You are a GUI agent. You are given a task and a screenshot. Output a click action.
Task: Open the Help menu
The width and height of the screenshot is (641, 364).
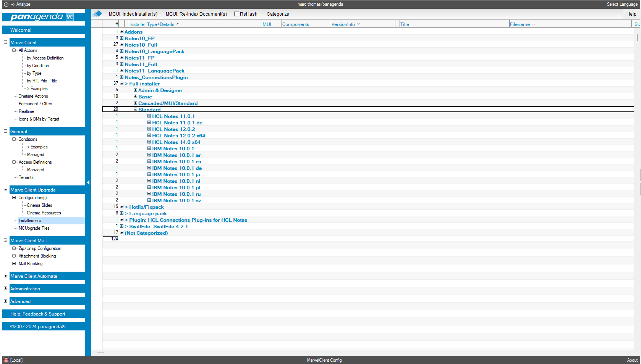pos(631,14)
